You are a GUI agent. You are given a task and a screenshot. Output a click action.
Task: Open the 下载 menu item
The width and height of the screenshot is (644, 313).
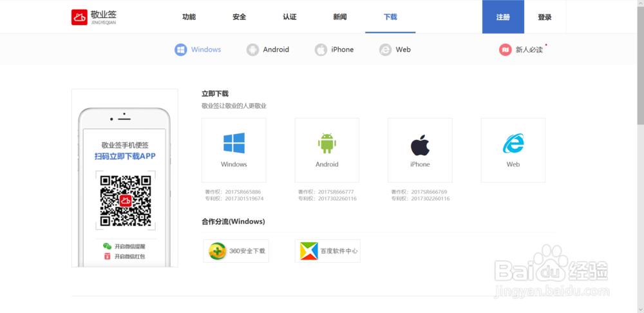[x=390, y=17]
